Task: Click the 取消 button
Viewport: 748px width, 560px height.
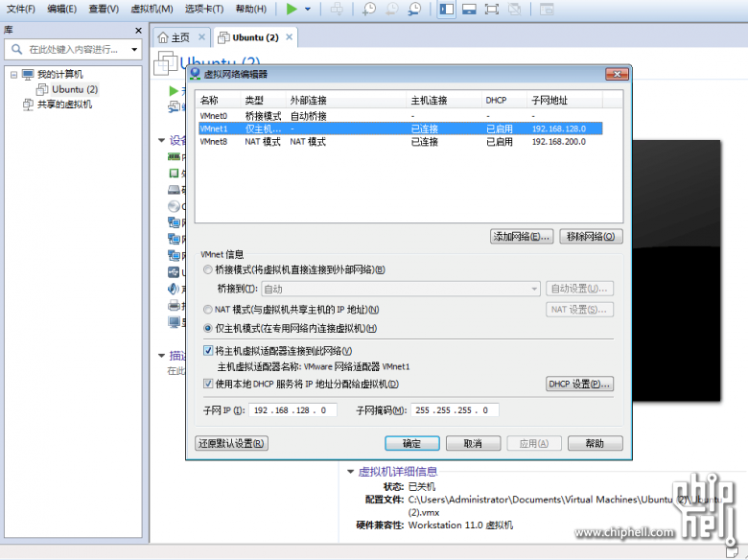Action: coord(473,444)
